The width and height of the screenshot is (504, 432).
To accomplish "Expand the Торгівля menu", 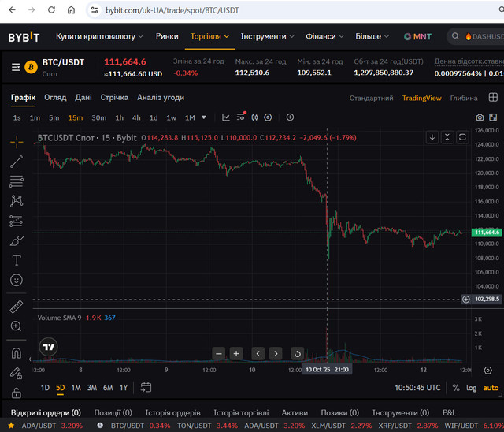I will pos(209,37).
